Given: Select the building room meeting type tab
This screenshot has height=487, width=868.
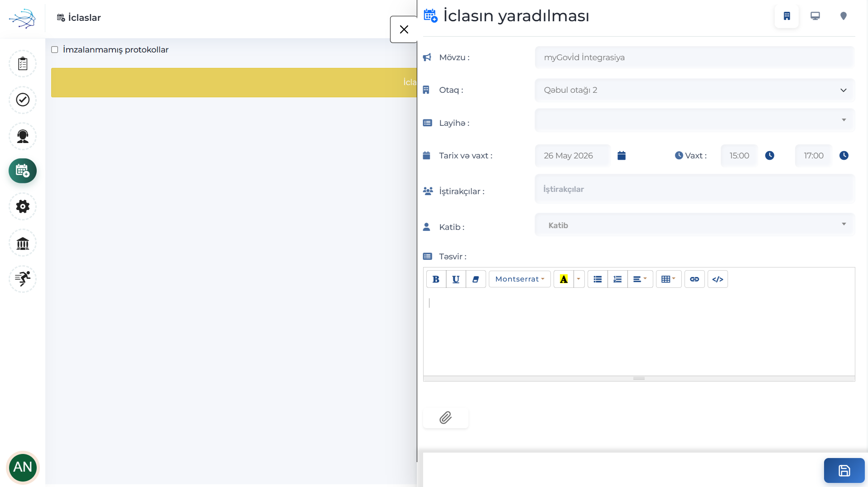Looking at the screenshot, I should [x=786, y=16].
